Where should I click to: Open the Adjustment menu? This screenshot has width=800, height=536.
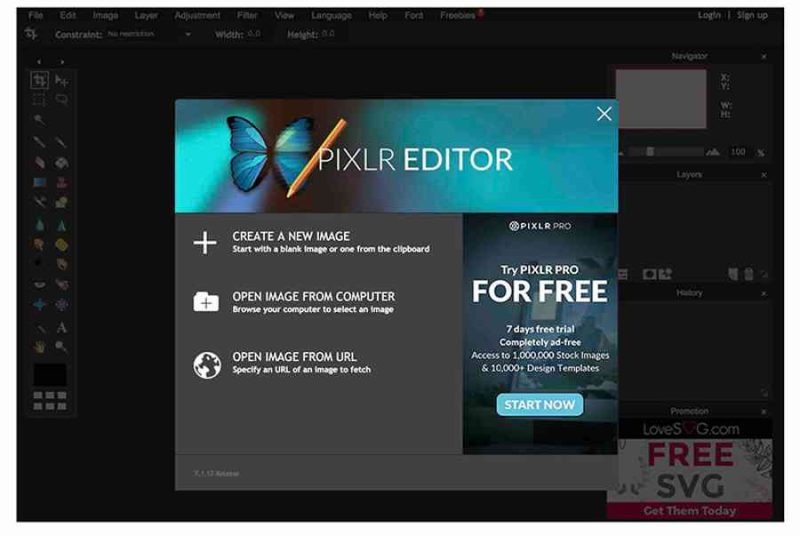tap(197, 15)
